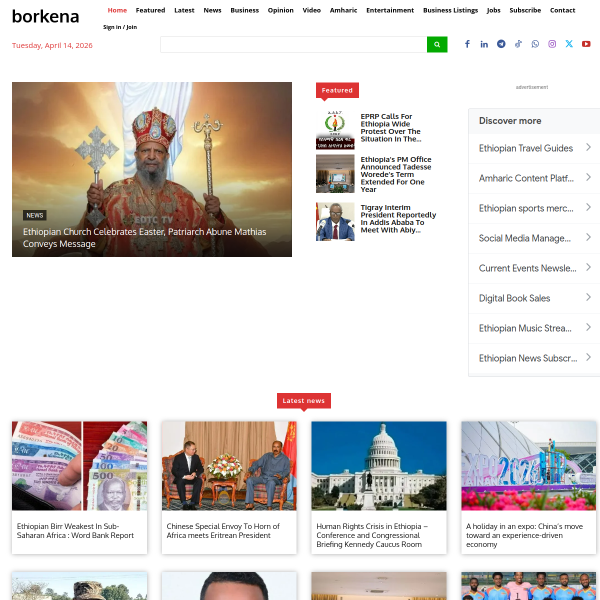Open the Opinion menu item
Screen dimensions: 600x600
[280, 10]
